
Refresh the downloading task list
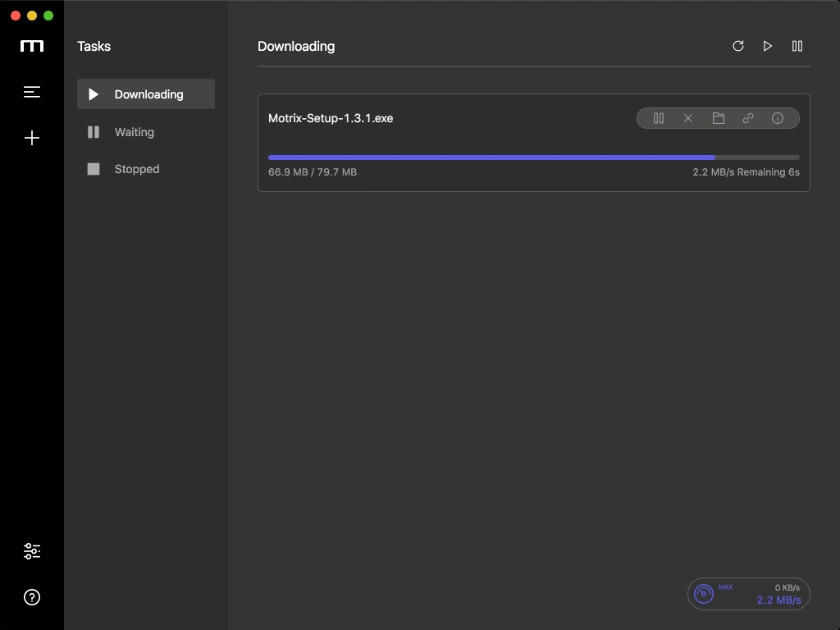click(x=738, y=46)
